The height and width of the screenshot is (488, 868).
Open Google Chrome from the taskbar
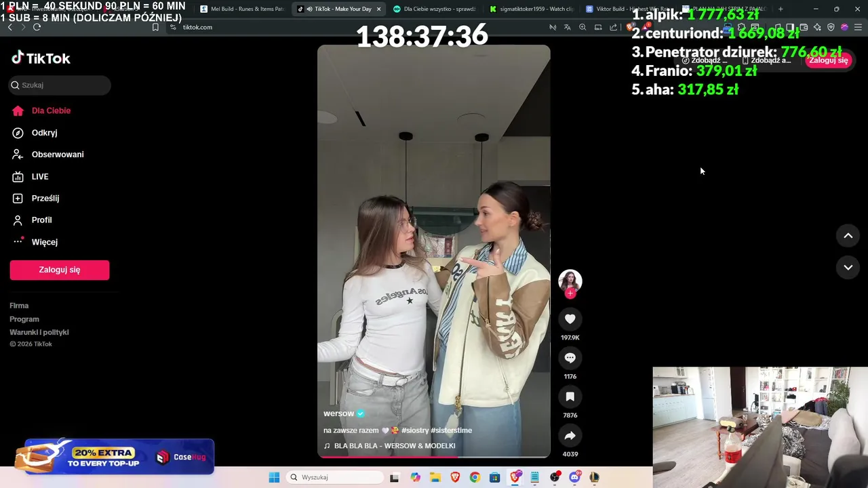pyautogui.click(x=475, y=477)
